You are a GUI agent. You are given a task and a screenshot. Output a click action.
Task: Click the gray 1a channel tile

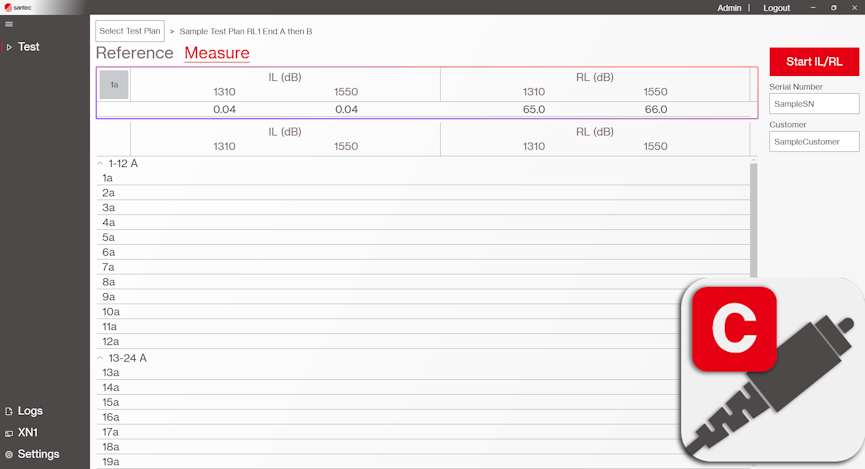pyautogui.click(x=114, y=85)
